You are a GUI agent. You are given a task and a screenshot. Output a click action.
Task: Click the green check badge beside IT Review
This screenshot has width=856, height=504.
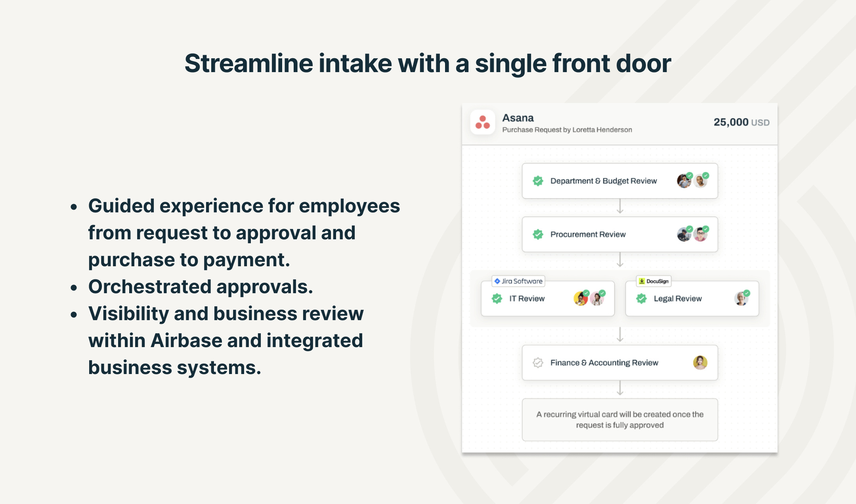[x=497, y=299]
